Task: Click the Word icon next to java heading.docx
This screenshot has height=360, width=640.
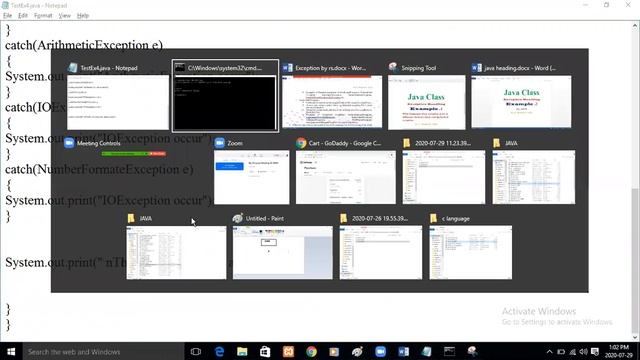Action: (477, 68)
